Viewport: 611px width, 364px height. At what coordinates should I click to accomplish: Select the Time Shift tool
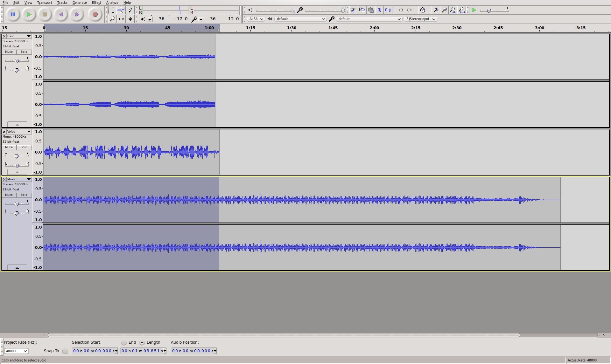click(121, 19)
